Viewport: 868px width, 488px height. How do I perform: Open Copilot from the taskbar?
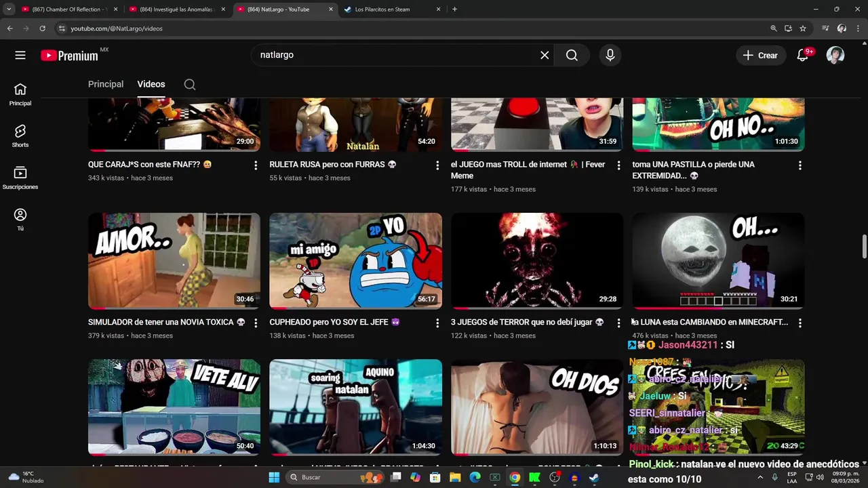pos(415,477)
